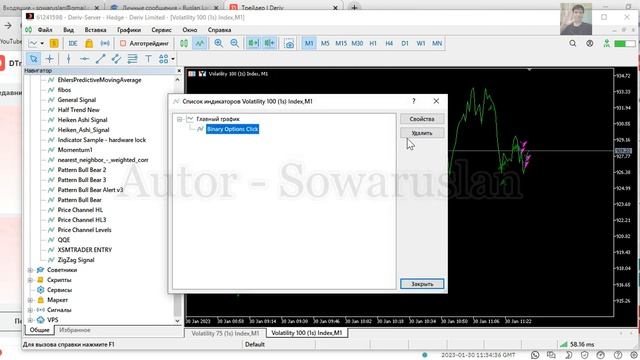This screenshot has height=360, width=640.
Task: Expand the VPS tree node
Action: click(x=30, y=320)
